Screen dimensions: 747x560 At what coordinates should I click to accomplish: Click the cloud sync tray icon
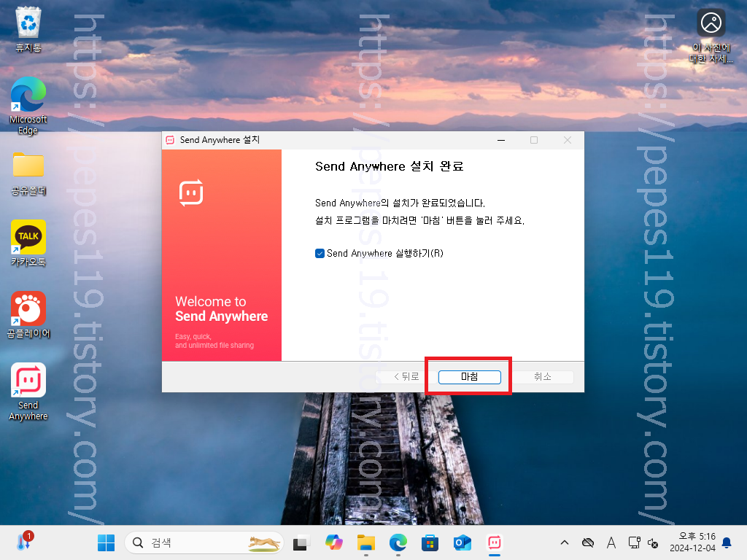(588, 542)
